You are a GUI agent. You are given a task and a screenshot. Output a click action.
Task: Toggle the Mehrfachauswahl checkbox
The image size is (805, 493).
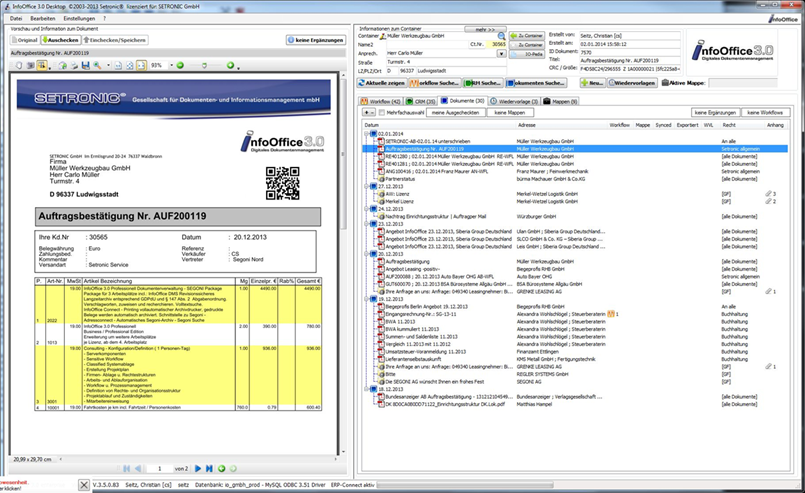pyautogui.click(x=381, y=112)
